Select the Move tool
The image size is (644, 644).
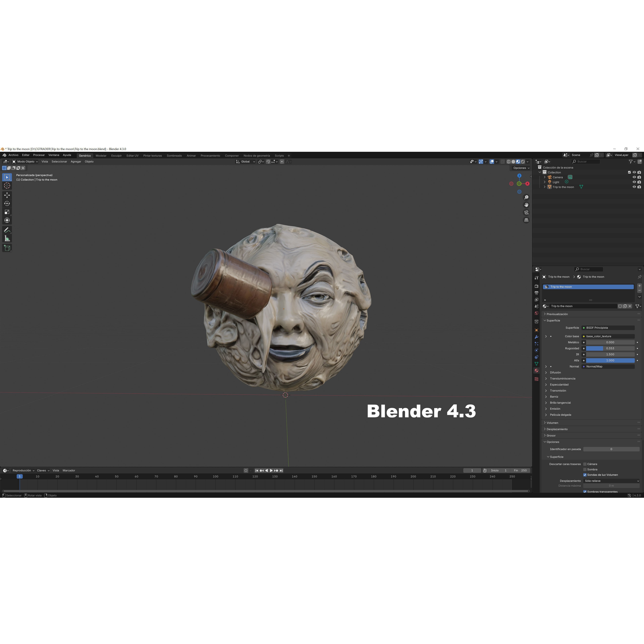[7, 195]
